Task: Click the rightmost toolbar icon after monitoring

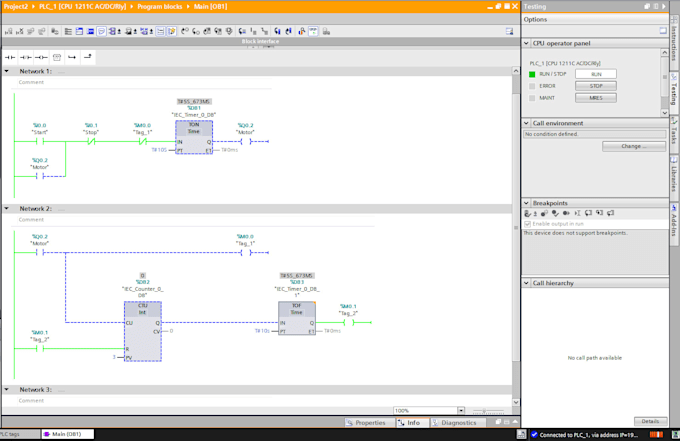Action: pos(326,31)
